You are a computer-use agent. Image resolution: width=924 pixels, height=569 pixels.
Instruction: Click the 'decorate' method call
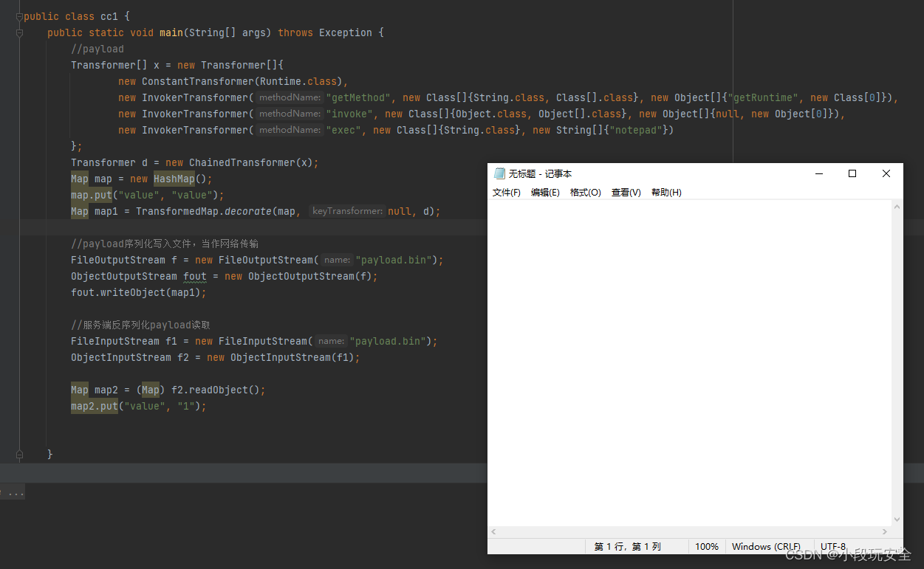tap(248, 211)
